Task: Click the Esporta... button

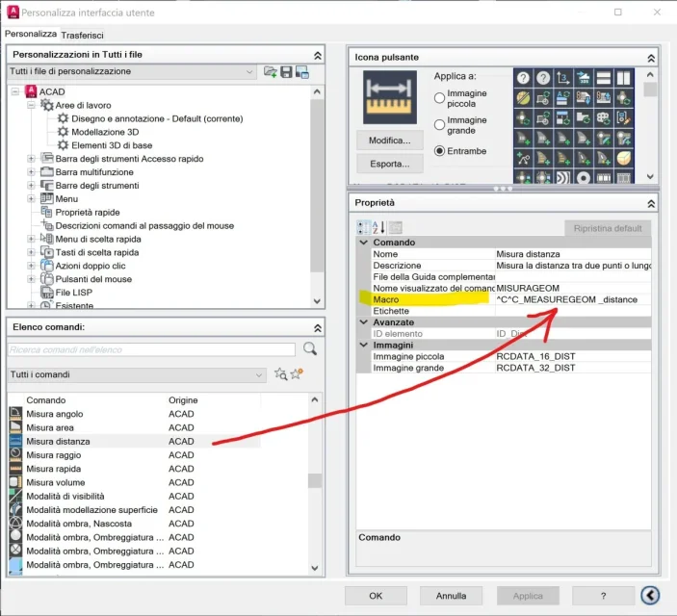Action: (x=390, y=164)
